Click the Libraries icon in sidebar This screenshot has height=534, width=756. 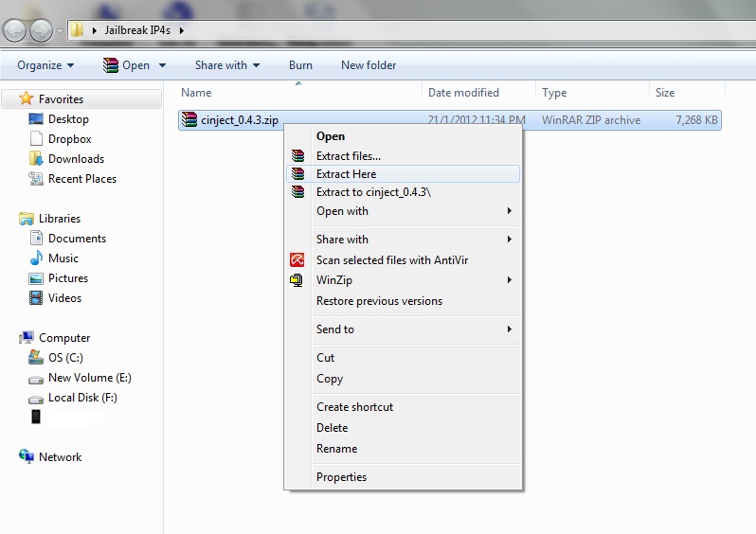click(27, 219)
